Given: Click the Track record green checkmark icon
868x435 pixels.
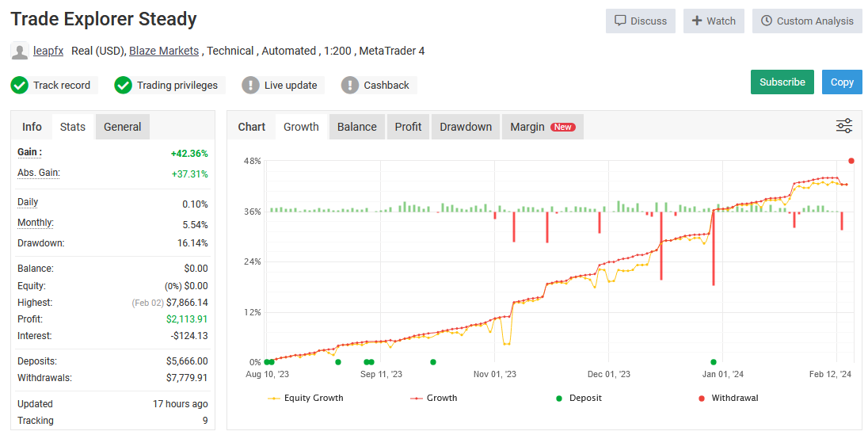Looking at the screenshot, I should [x=20, y=85].
